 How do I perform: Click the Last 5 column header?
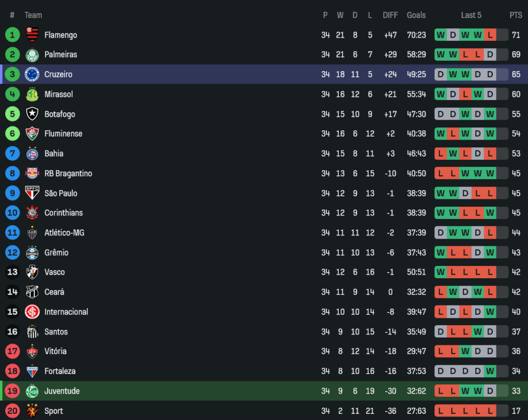pyautogui.click(x=471, y=15)
